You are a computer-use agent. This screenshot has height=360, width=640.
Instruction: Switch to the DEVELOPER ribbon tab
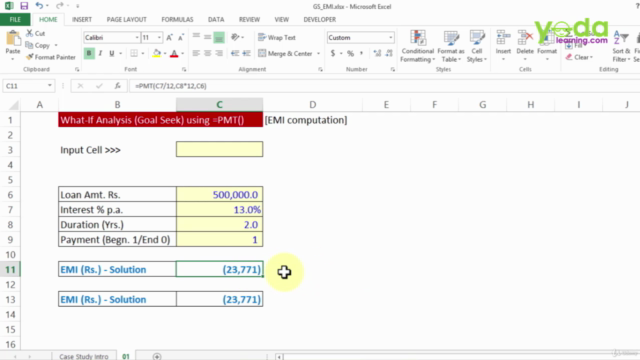pyautogui.click(x=320, y=19)
